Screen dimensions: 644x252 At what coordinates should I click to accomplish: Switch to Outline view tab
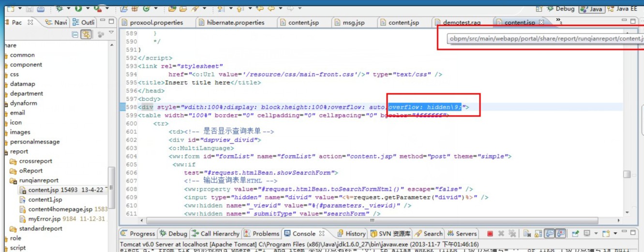[83, 22]
